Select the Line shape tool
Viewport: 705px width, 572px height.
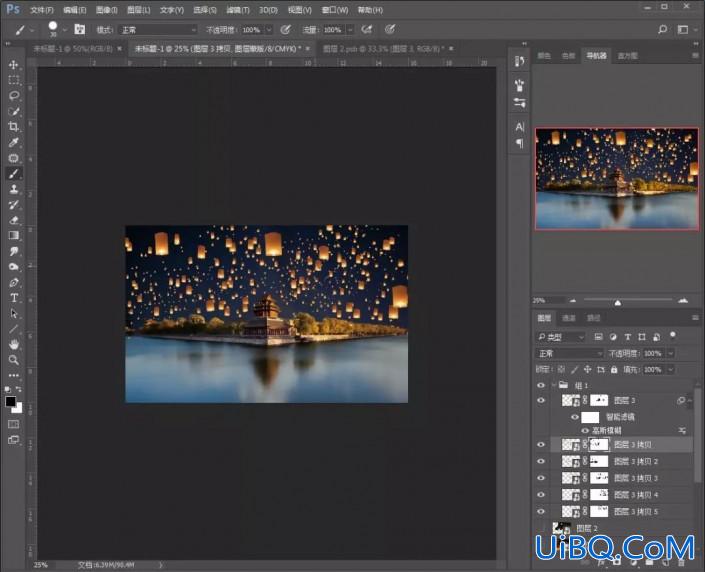click(x=13, y=329)
